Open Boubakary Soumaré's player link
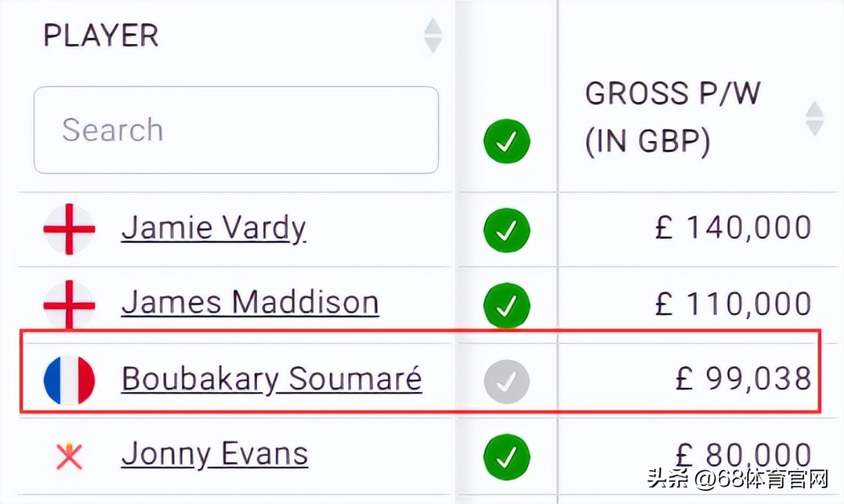This screenshot has width=844, height=504. pyautogui.click(x=271, y=379)
